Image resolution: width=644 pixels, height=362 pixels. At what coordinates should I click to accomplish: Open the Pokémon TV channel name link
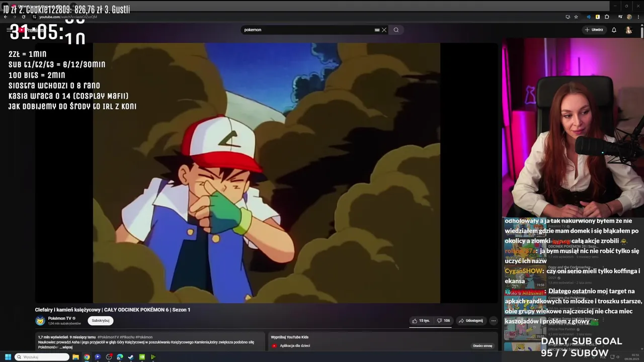click(59, 318)
